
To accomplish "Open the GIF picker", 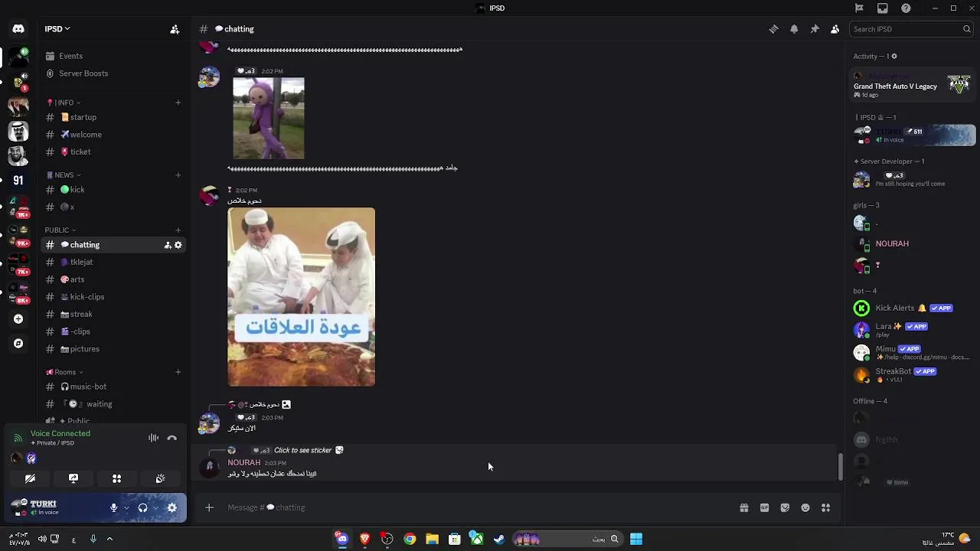I will click(x=764, y=507).
